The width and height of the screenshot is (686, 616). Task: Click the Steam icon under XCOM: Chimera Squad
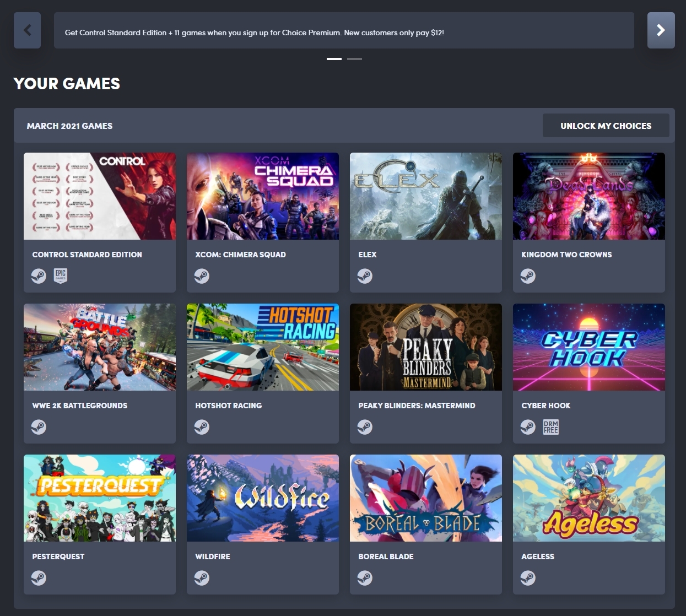pos(202,275)
